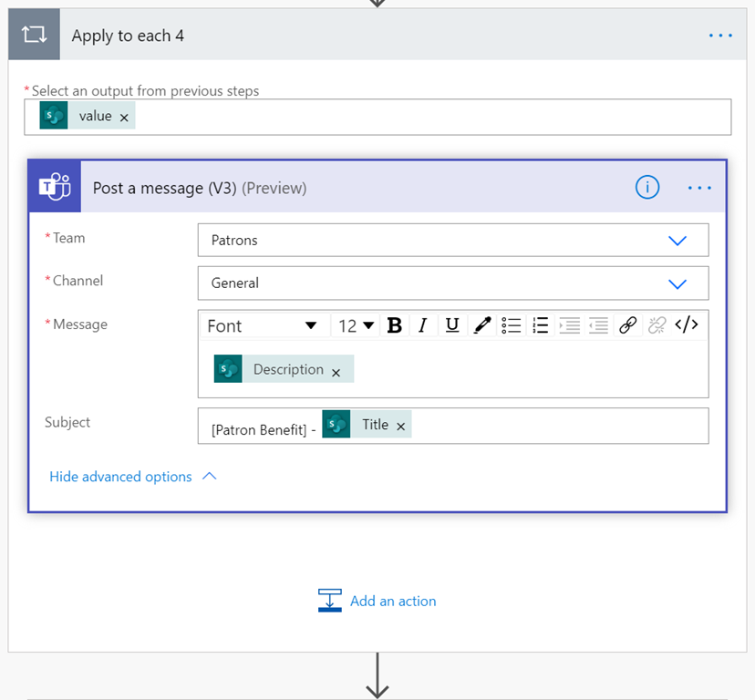This screenshot has height=700, width=755.
Task: Toggle underline formatting in message editor
Action: pos(452,325)
